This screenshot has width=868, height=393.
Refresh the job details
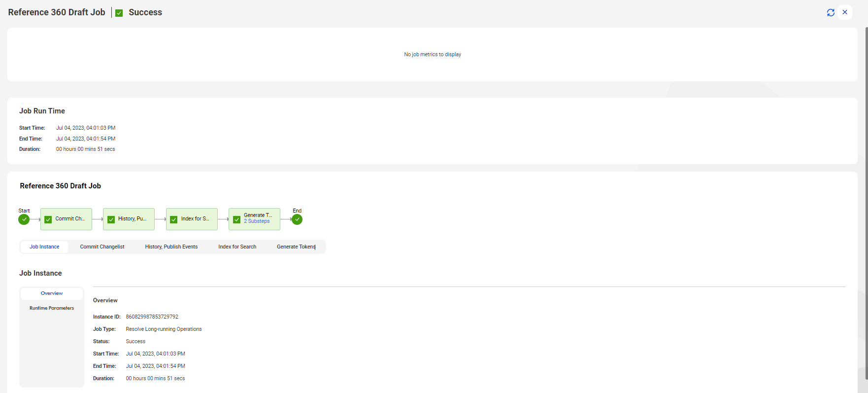click(x=831, y=12)
